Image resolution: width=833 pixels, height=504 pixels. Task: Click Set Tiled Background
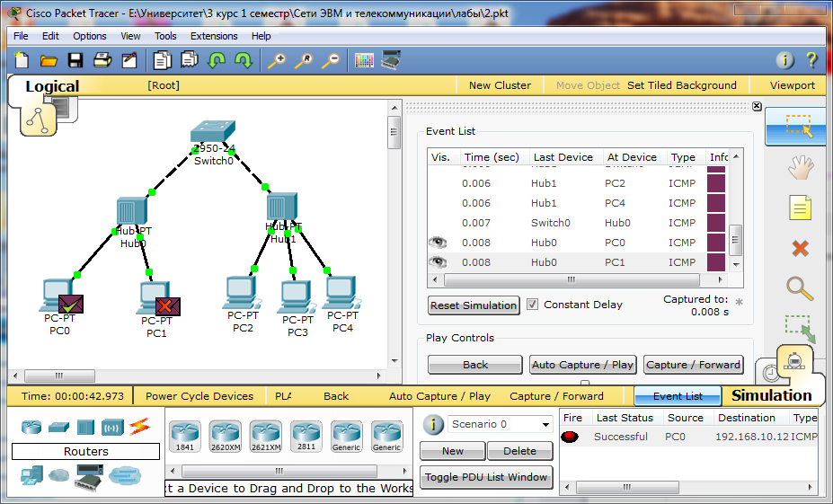coord(682,85)
